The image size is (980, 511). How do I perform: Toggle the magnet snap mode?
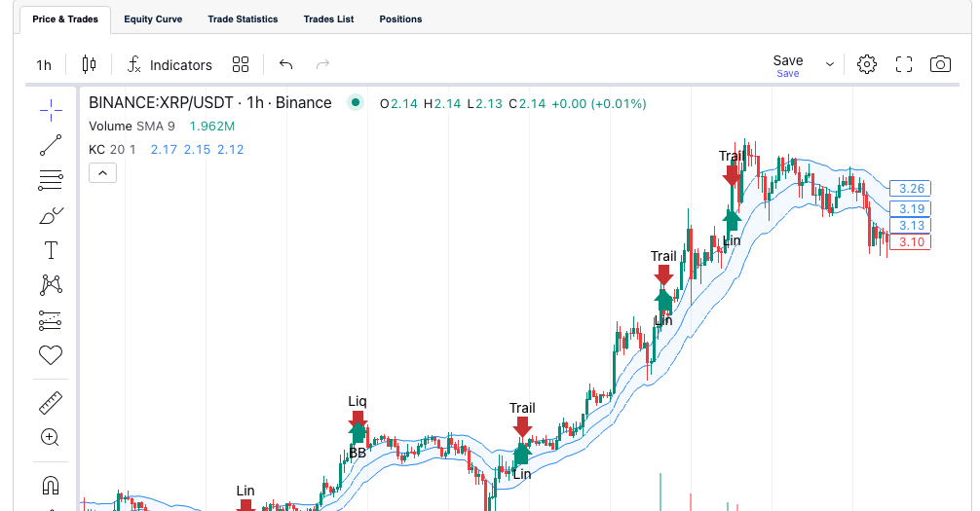click(51, 484)
